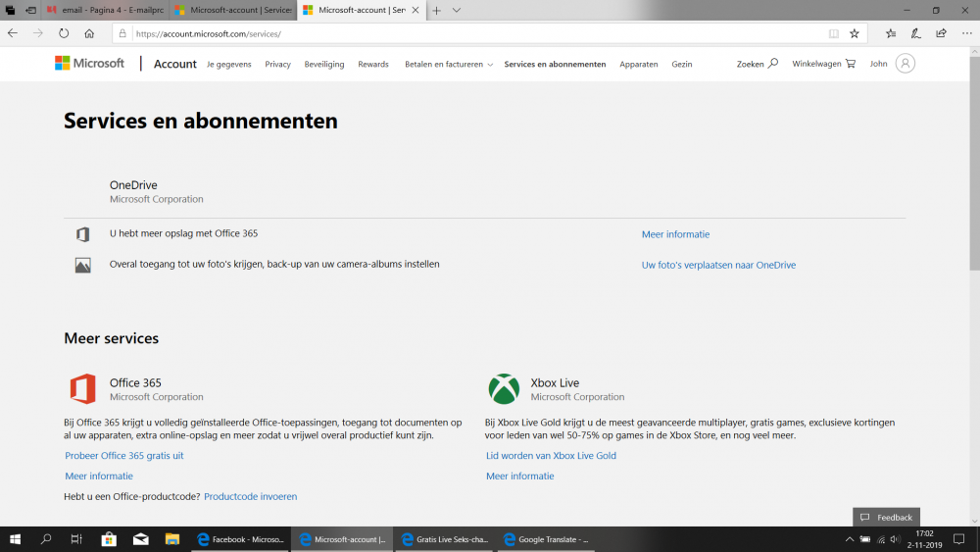Close the active Microsoft-account tab
980x552 pixels.
416,10
